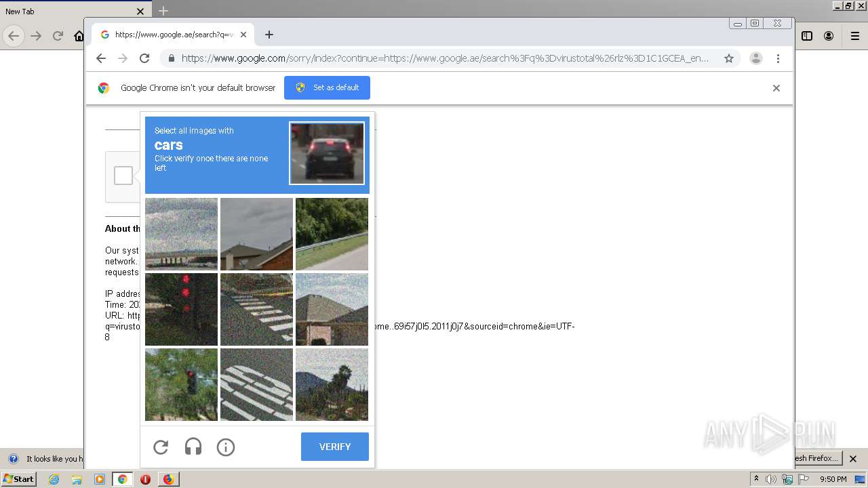The width and height of the screenshot is (868, 488).
Task: Select the diagonal crosswalk stripes tile
Action: pyautogui.click(x=256, y=309)
